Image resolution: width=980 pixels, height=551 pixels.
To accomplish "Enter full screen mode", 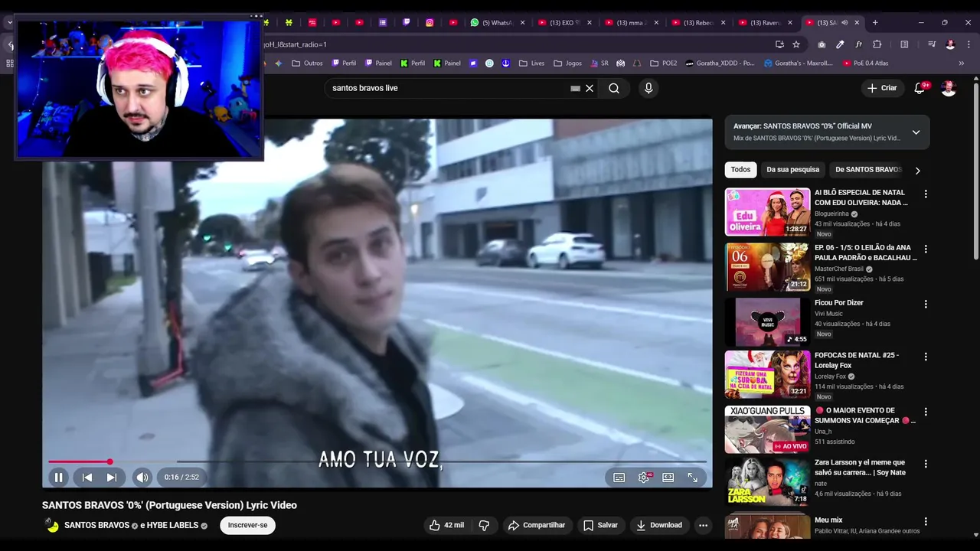I will pyautogui.click(x=693, y=478).
